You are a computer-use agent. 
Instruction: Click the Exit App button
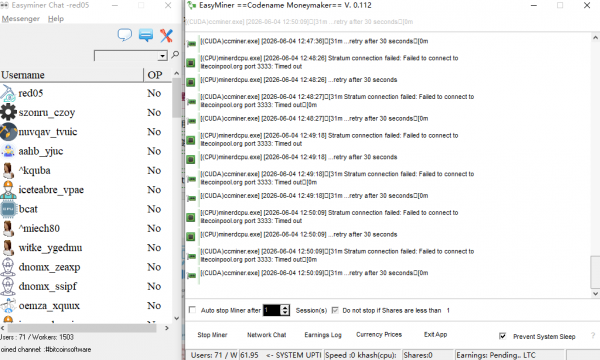435,334
